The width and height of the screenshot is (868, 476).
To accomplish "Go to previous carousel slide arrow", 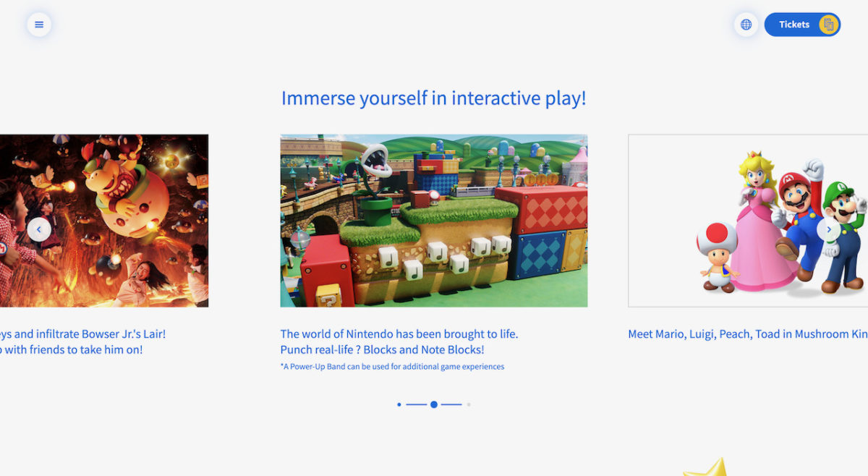I will coord(39,230).
